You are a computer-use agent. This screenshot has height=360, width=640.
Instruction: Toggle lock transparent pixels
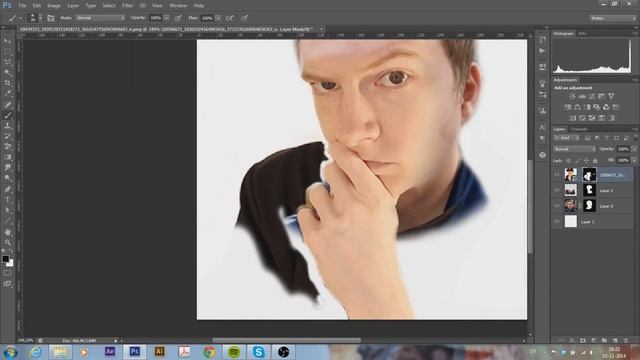pos(569,160)
